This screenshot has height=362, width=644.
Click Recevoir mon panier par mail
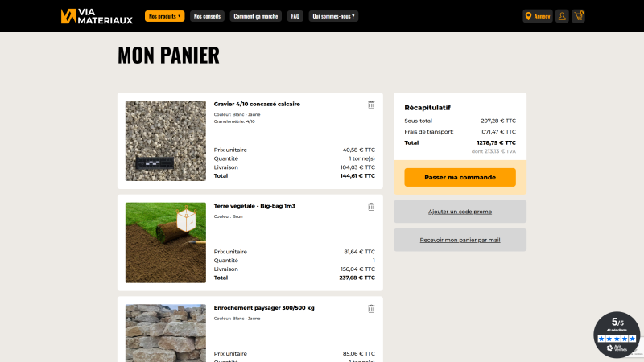[x=460, y=240]
